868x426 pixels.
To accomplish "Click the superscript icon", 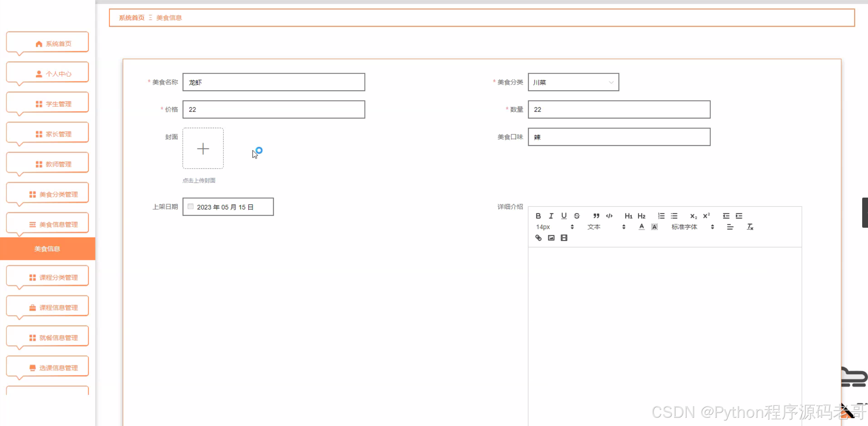I will coord(706,216).
